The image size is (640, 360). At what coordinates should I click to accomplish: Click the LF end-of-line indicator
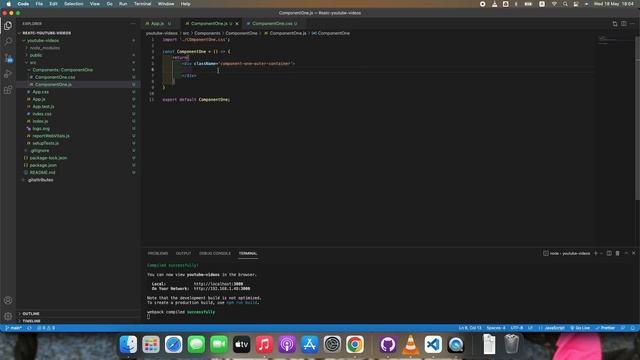click(x=530, y=328)
